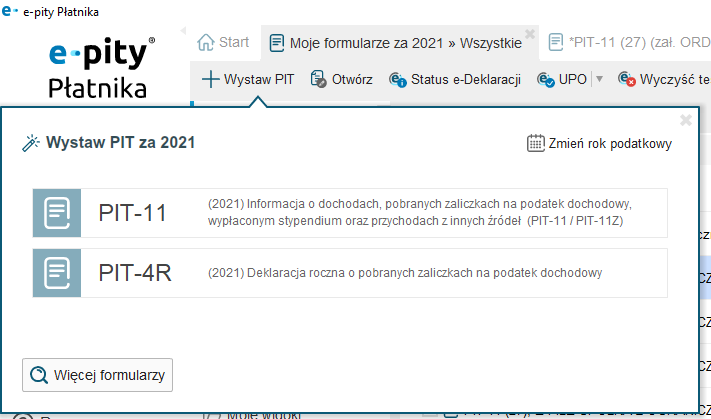Choose the PIT-4R form tile
This screenshot has height=419, width=711.
350,273
